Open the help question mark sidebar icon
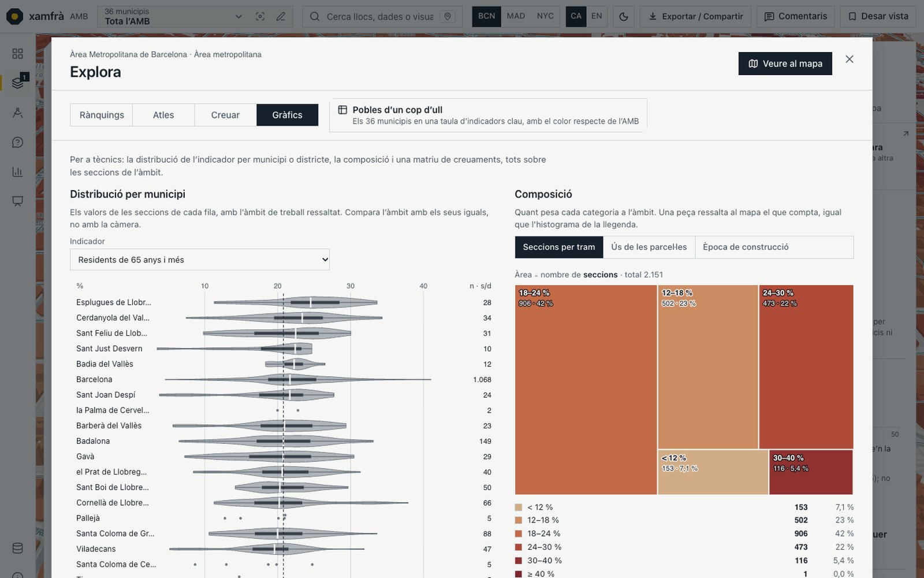Screen dimensions: 924x578 click(x=17, y=142)
